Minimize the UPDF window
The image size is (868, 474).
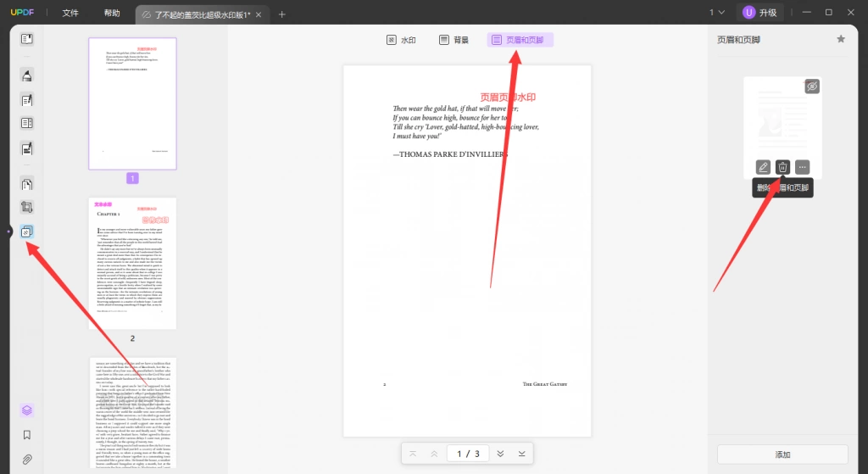click(x=807, y=12)
